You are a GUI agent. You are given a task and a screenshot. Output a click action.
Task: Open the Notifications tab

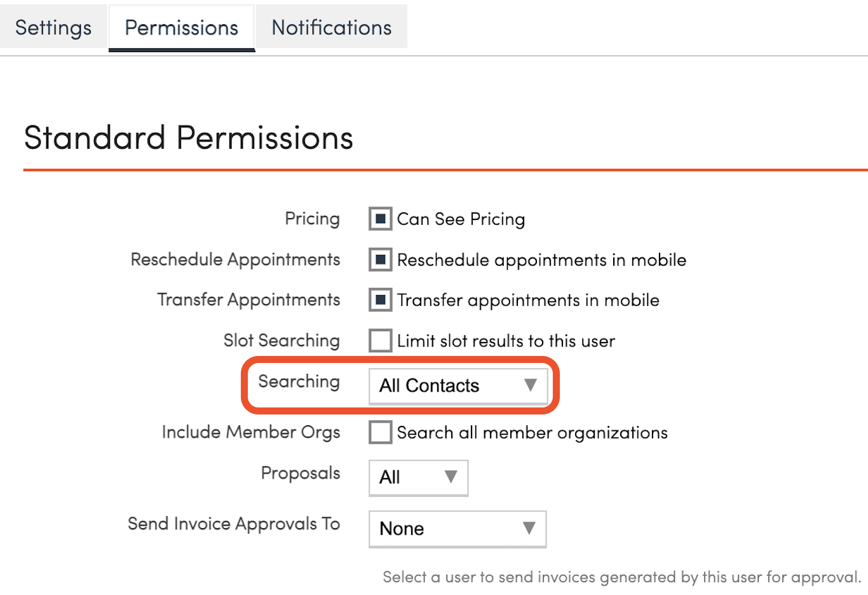click(331, 27)
